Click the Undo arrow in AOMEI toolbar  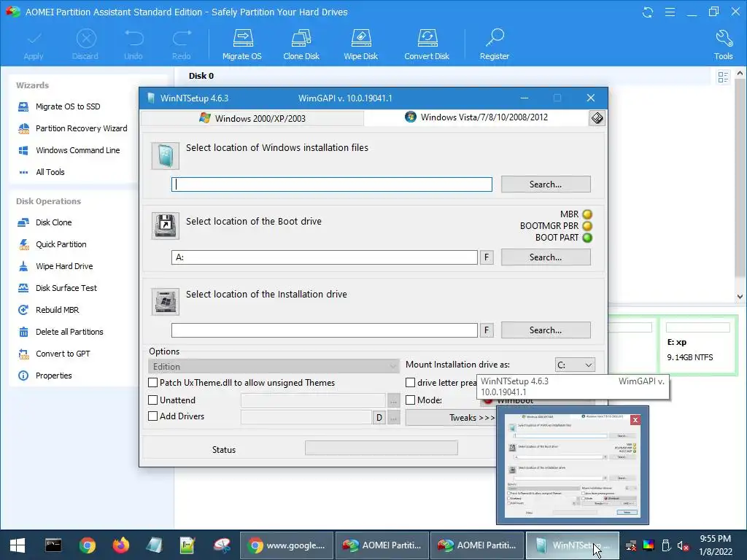133,44
